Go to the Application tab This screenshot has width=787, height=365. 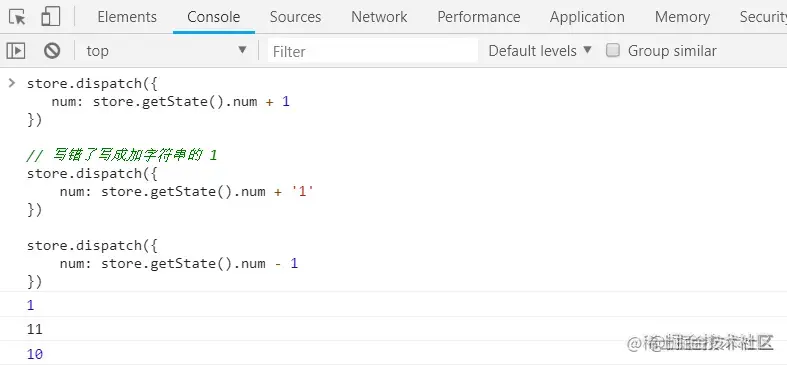pos(587,17)
